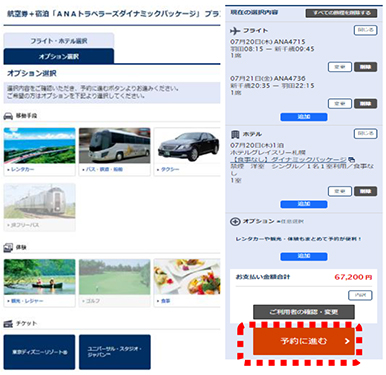
Task: Click the plus option circle icon
Action: 235,222
